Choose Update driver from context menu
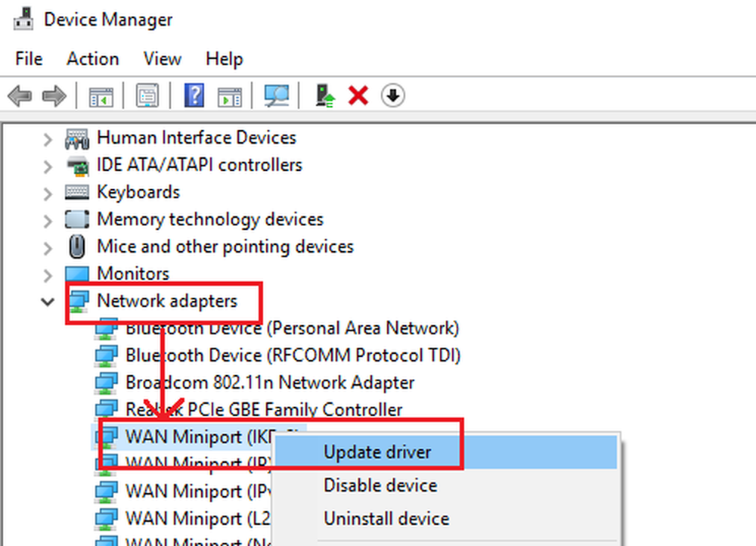Screen dimensions: 756x546 click(377, 452)
